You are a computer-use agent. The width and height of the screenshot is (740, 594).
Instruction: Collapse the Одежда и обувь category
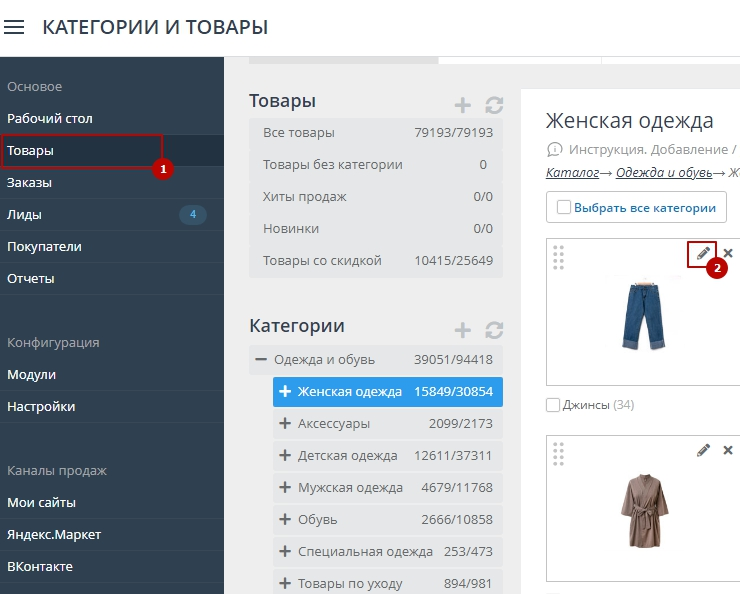tap(261, 360)
